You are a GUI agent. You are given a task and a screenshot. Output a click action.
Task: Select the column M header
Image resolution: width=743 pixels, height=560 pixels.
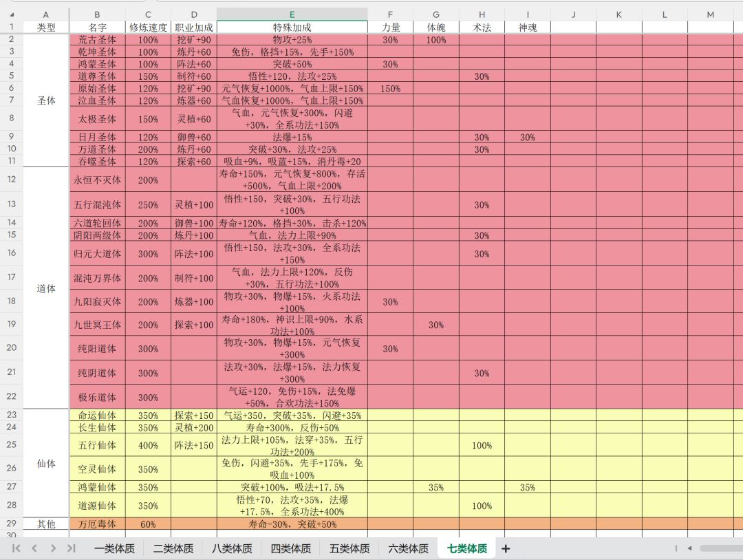pyautogui.click(x=710, y=14)
